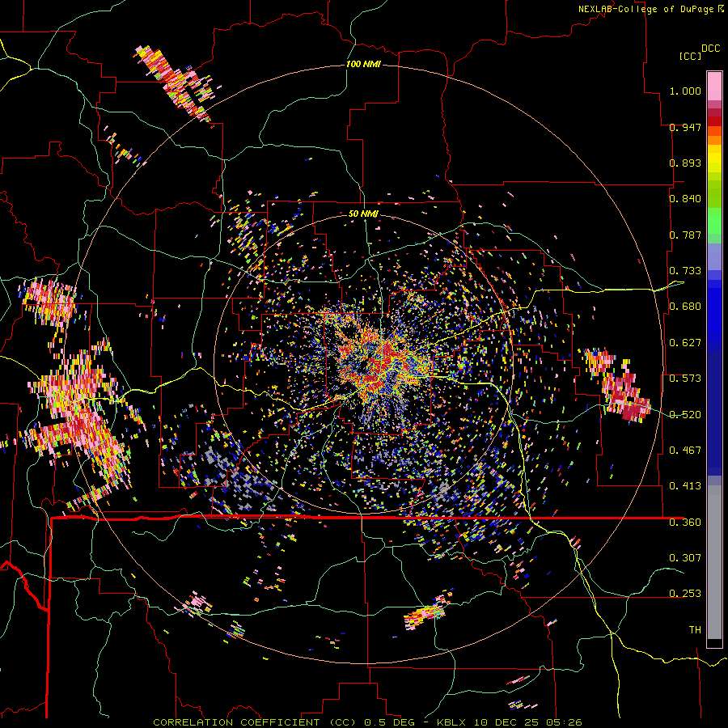Image resolution: width=728 pixels, height=728 pixels.
Task: Click the 0.947 color scale value
Action: [x=685, y=127]
